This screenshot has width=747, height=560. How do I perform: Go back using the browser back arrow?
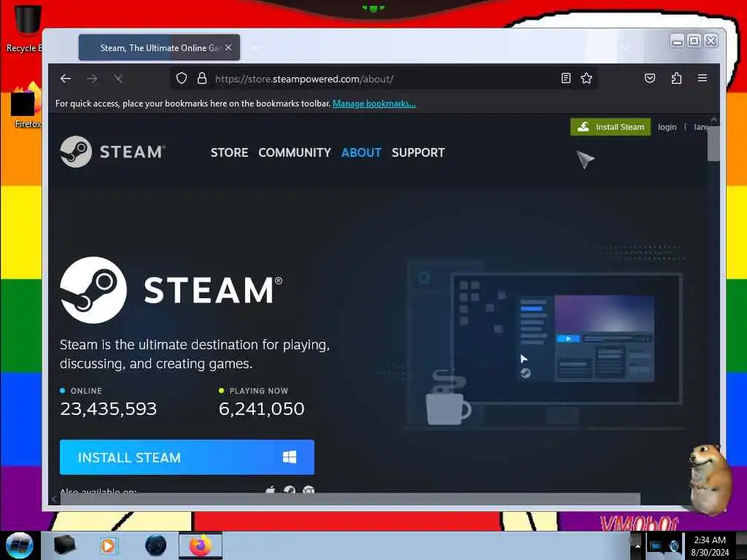pyautogui.click(x=66, y=79)
